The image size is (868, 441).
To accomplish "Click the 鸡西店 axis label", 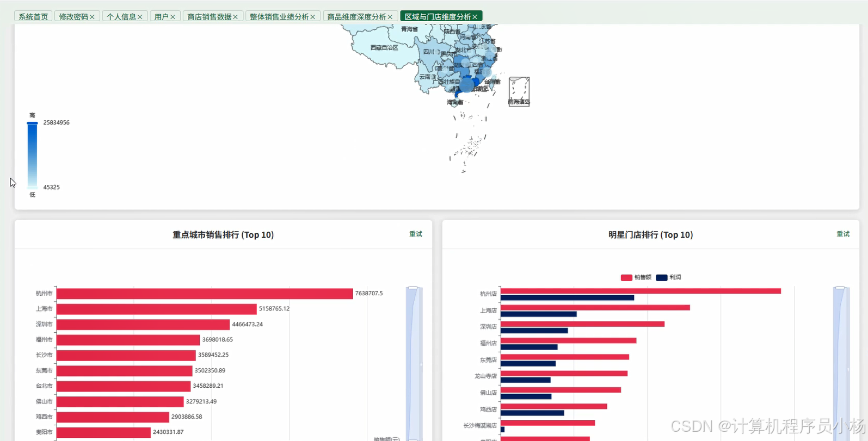I will [488, 409].
